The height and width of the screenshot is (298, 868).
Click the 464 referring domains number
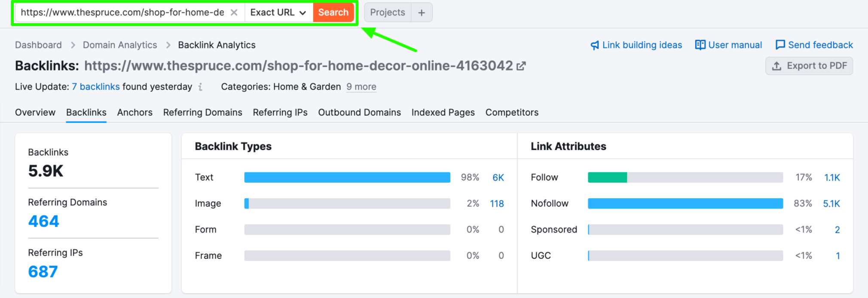tap(44, 221)
